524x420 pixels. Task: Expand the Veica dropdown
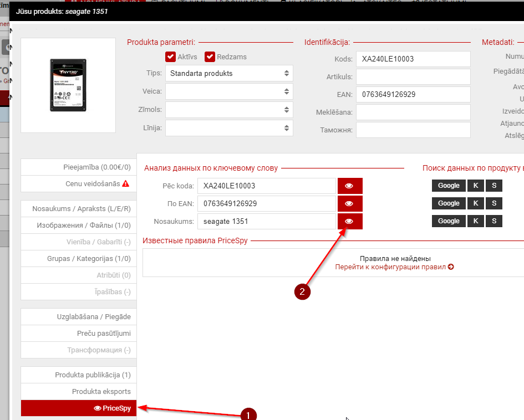coord(229,91)
